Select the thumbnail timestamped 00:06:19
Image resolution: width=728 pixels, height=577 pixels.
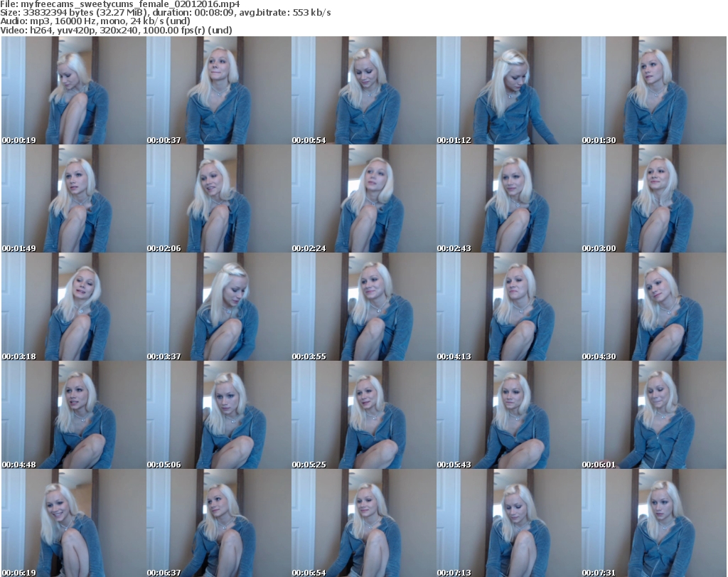point(74,523)
